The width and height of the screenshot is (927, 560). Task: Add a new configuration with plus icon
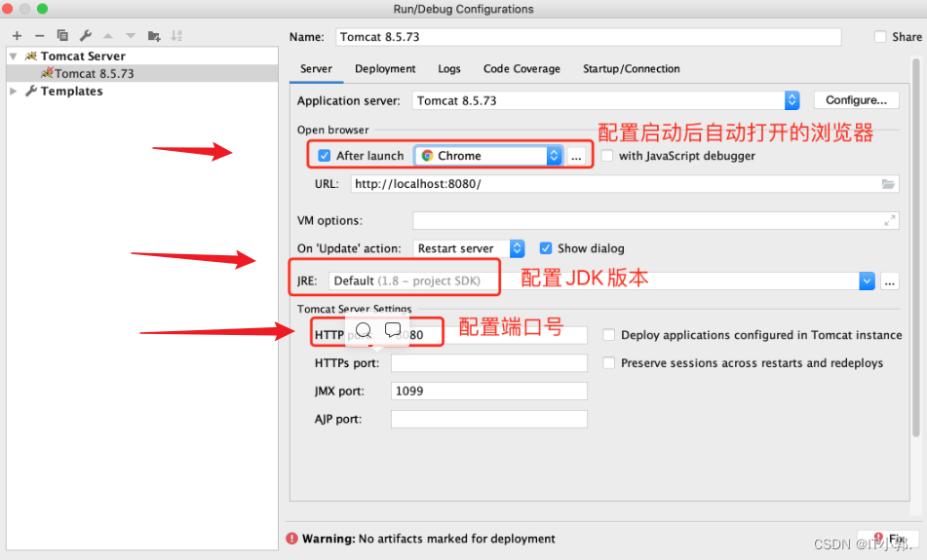pos(17,36)
